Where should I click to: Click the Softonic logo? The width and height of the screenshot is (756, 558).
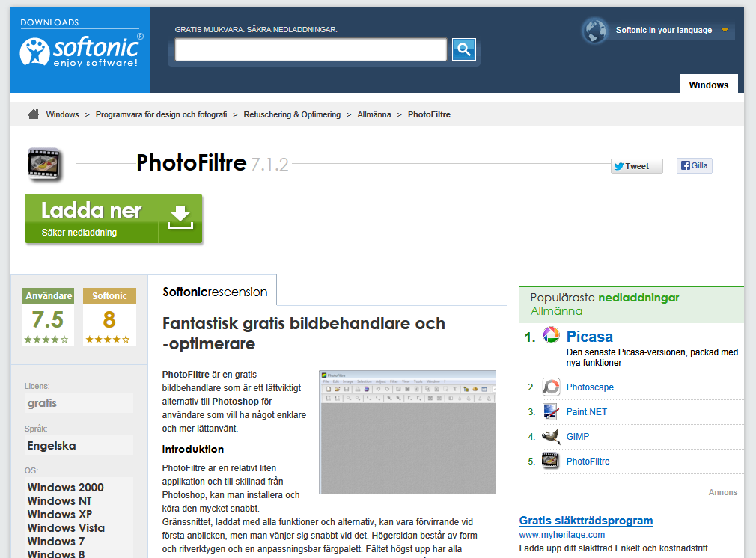[x=81, y=51]
